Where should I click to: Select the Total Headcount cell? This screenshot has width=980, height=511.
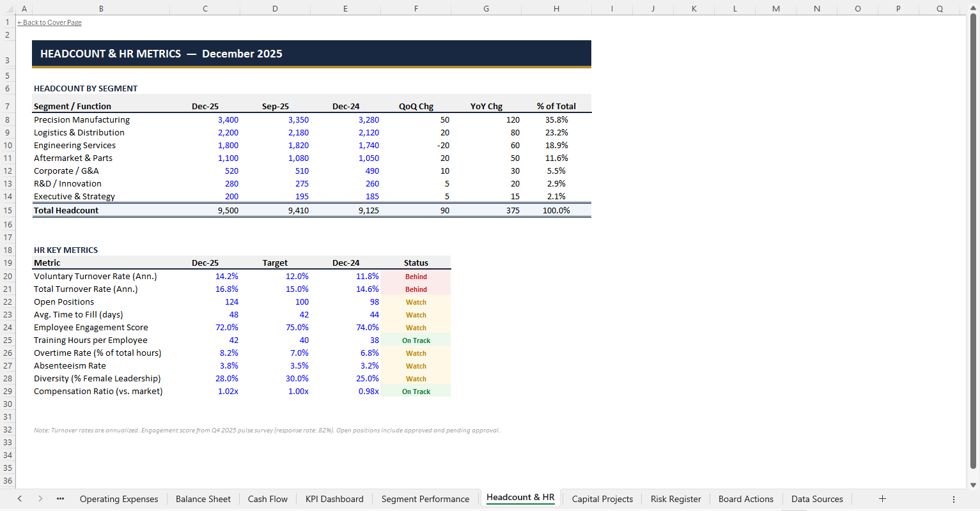click(66, 210)
